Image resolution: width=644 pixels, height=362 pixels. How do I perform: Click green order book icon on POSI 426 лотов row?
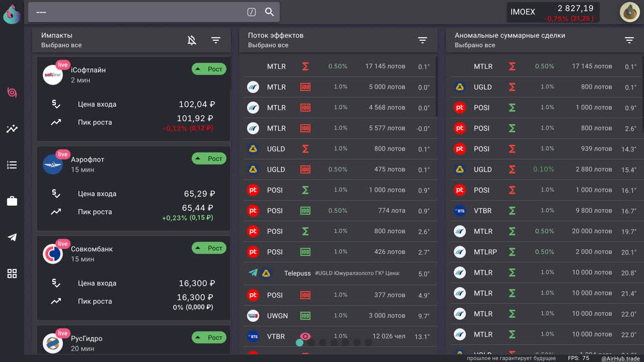(x=305, y=252)
